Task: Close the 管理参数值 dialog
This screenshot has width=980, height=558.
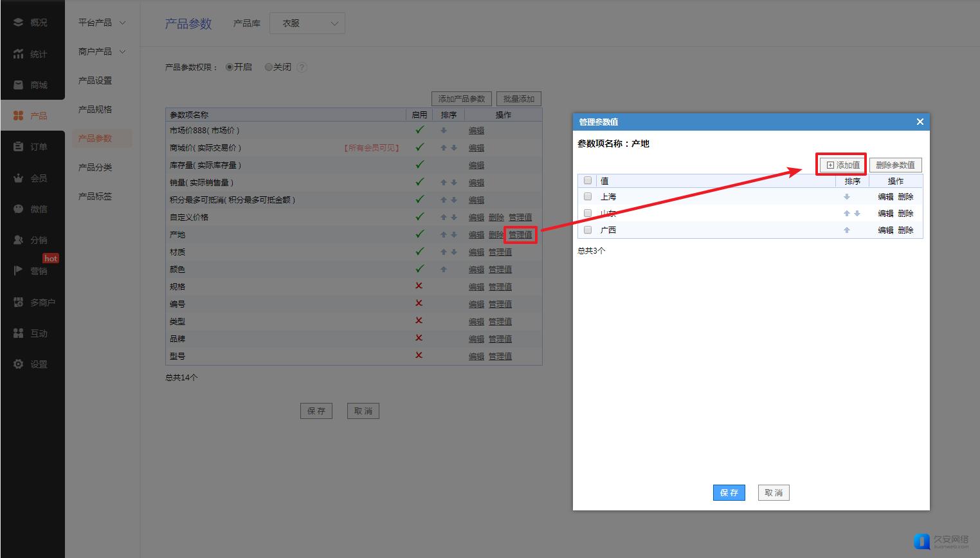Action: 920,122
